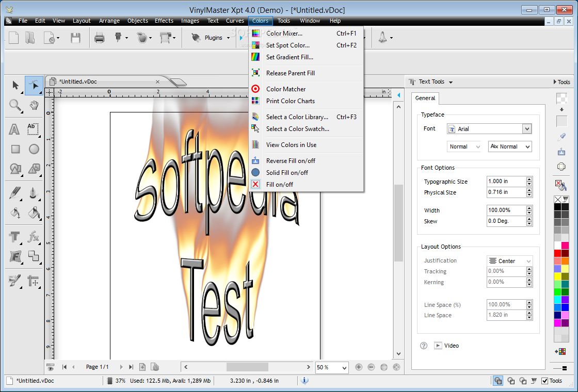Select the magnifier zoom tool
This screenshot has height=392, width=578.
[15, 106]
